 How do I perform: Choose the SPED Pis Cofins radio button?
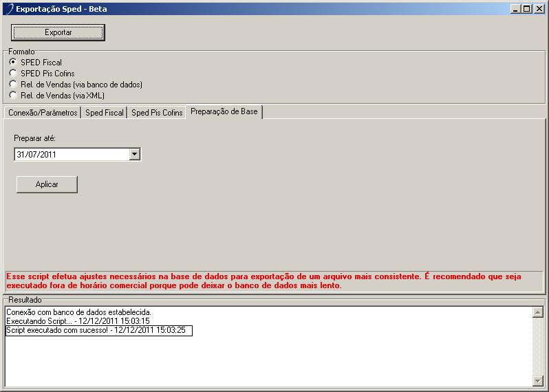(13, 73)
